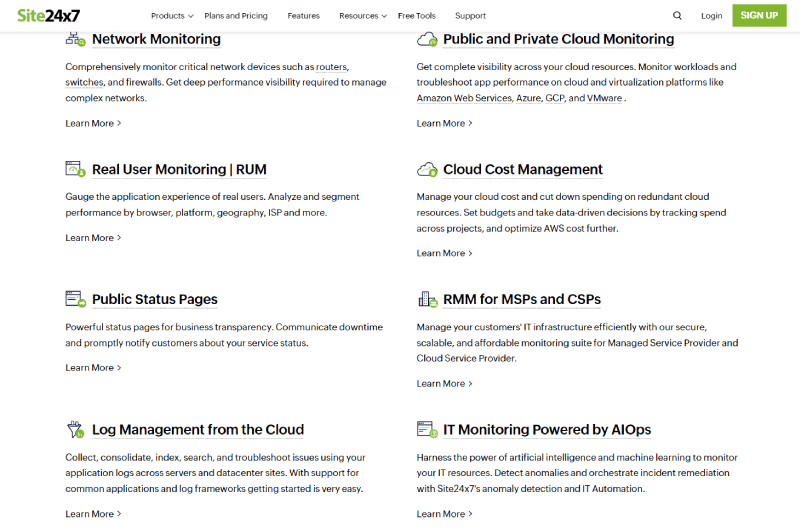
Task: Open Plans and Pricing menu item
Action: pos(236,16)
